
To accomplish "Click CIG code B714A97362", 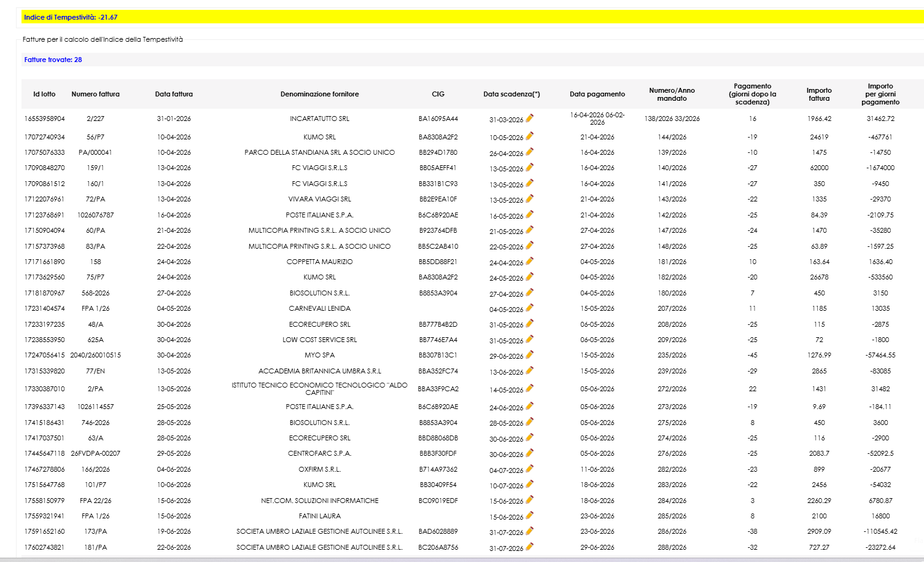I will coord(438,469).
